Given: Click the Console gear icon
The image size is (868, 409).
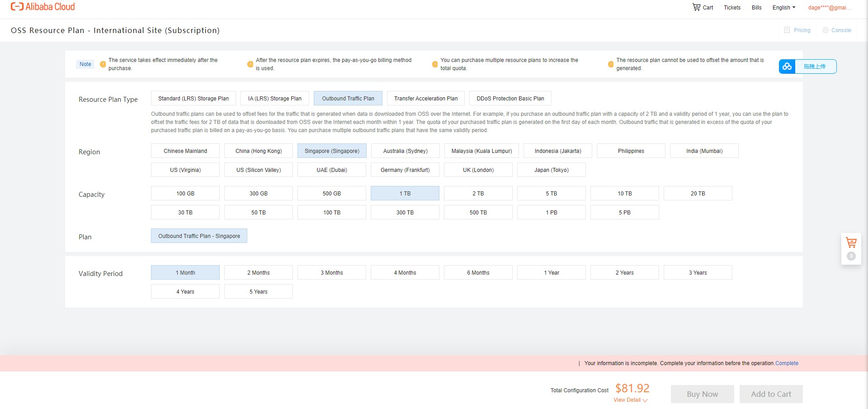Looking at the screenshot, I should [x=826, y=30].
